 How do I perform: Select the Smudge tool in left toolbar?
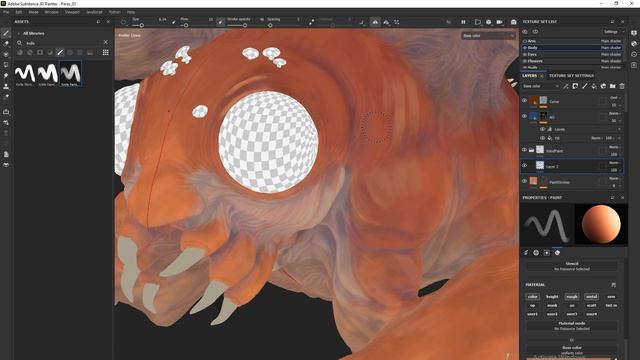click(x=6, y=76)
